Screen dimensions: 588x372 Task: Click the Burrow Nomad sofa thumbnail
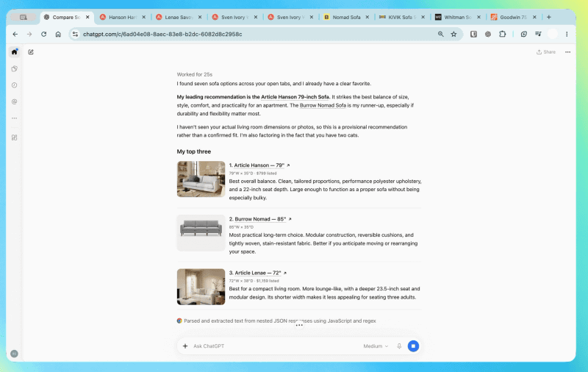pos(201,233)
